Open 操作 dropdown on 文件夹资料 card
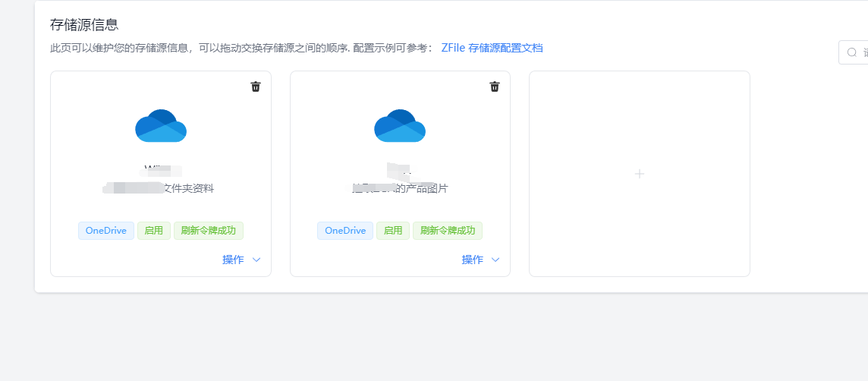868x381 pixels. 241,260
